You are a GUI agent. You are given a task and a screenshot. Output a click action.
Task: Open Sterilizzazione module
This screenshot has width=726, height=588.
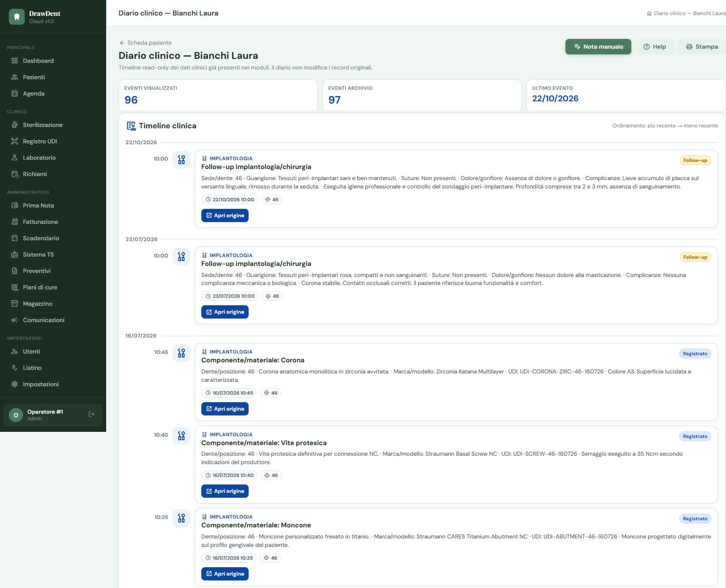coord(53,125)
